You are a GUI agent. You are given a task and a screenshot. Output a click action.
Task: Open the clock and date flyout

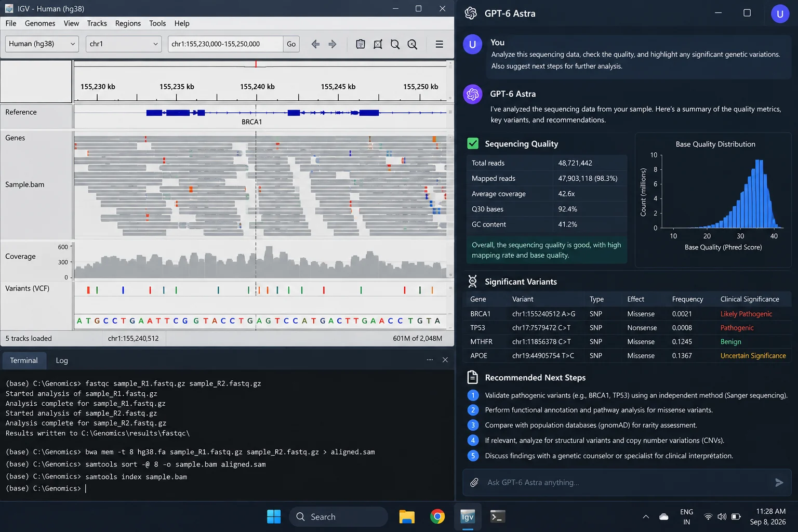768,516
